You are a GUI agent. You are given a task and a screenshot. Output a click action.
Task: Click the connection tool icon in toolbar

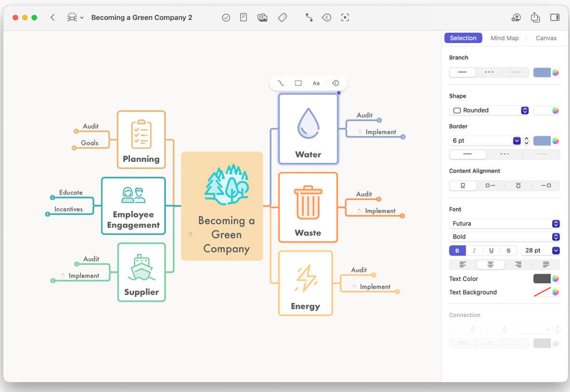(309, 17)
